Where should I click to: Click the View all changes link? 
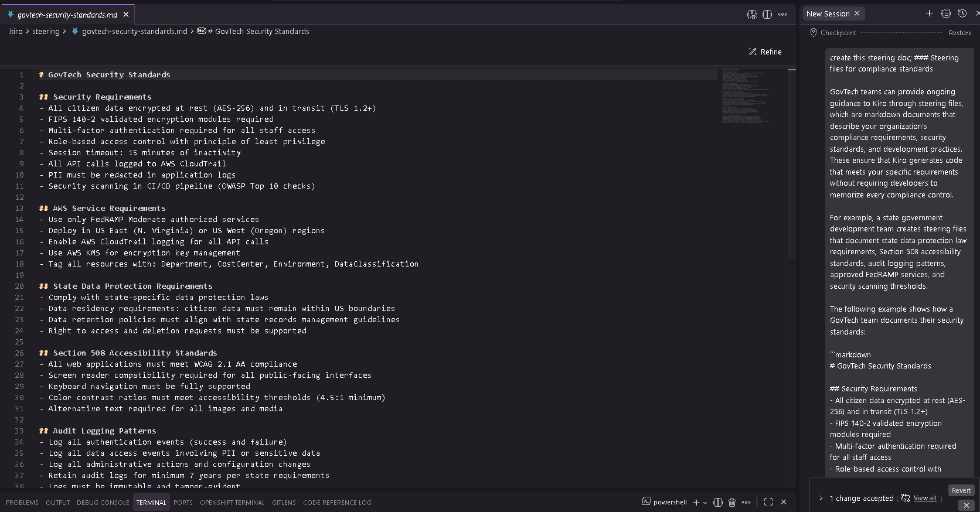pyautogui.click(x=924, y=498)
